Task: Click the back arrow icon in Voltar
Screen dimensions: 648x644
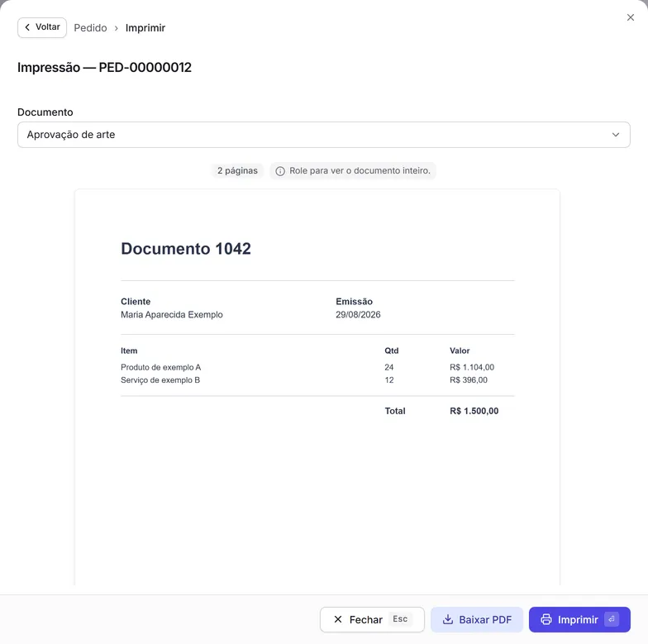Action: (27, 26)
